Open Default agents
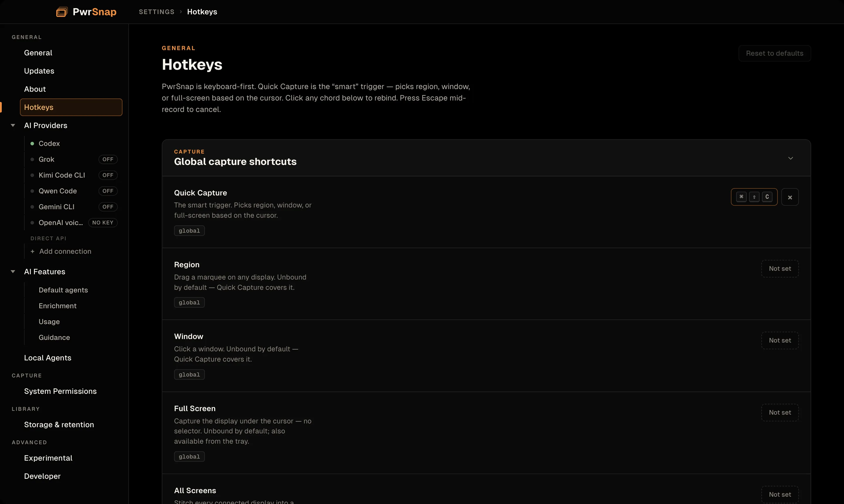 (x=63, y=290)
